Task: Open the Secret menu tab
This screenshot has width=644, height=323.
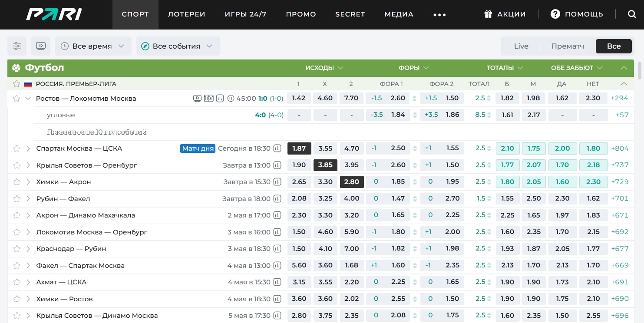Action: coord(350,14)
